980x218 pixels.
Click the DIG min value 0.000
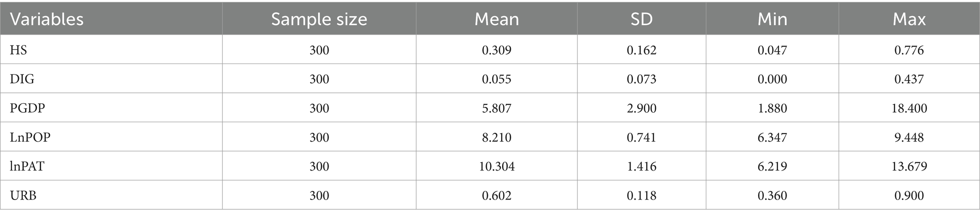[772, 79]
